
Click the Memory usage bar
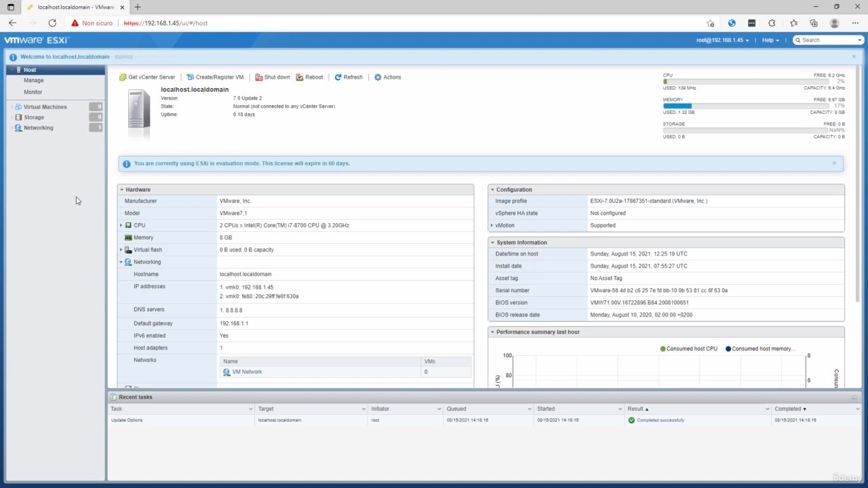coord(745,106)
